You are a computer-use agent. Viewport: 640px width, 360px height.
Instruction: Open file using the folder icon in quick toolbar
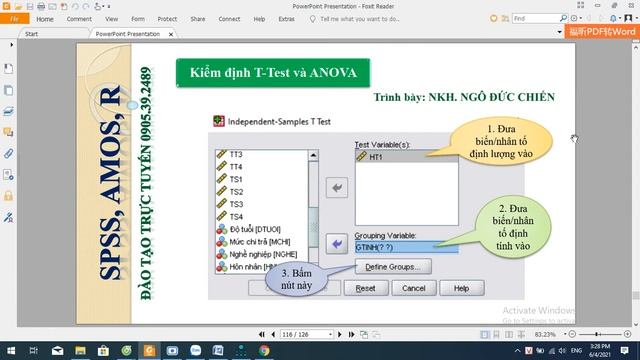coord(18,6)
